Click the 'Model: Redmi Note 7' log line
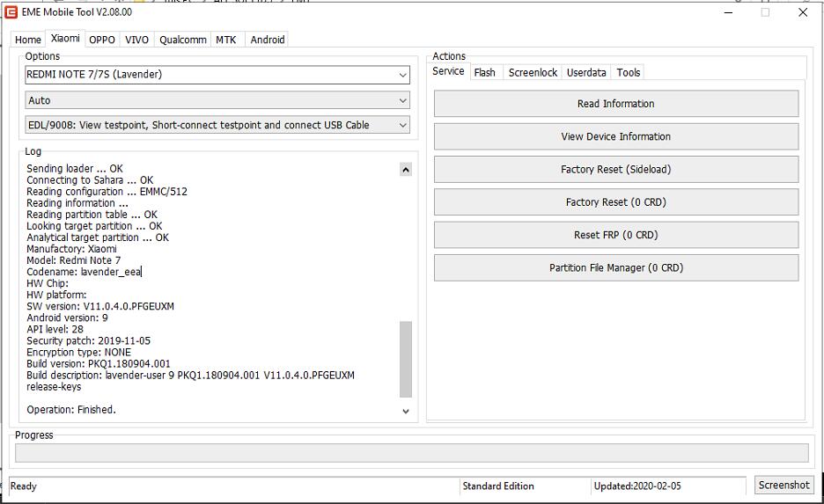Viewport: 824px width, 504px height. click(x=74, y=260)
